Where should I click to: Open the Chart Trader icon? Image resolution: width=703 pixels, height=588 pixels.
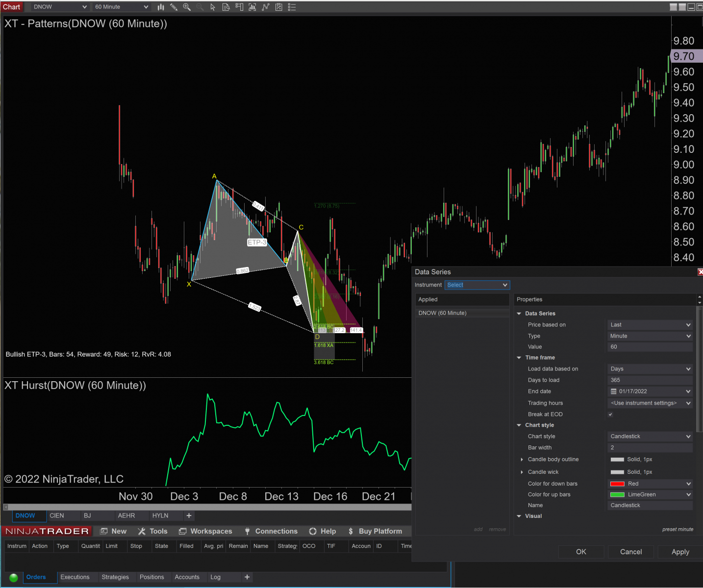(x=239, y=7)
